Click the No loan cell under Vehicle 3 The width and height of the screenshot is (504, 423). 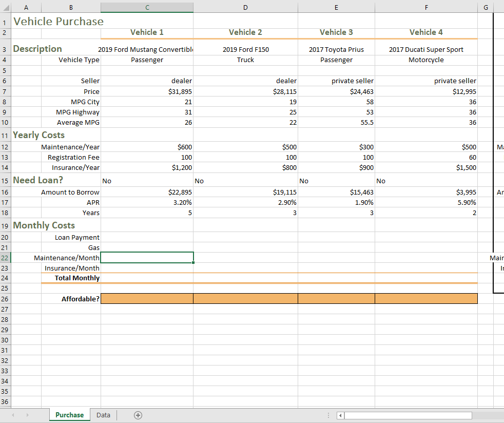(x=336, y=181)
